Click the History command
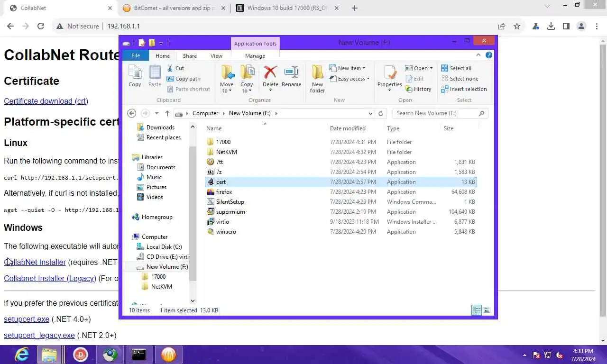The image size is (607, 364). click(x=418, y=89)
